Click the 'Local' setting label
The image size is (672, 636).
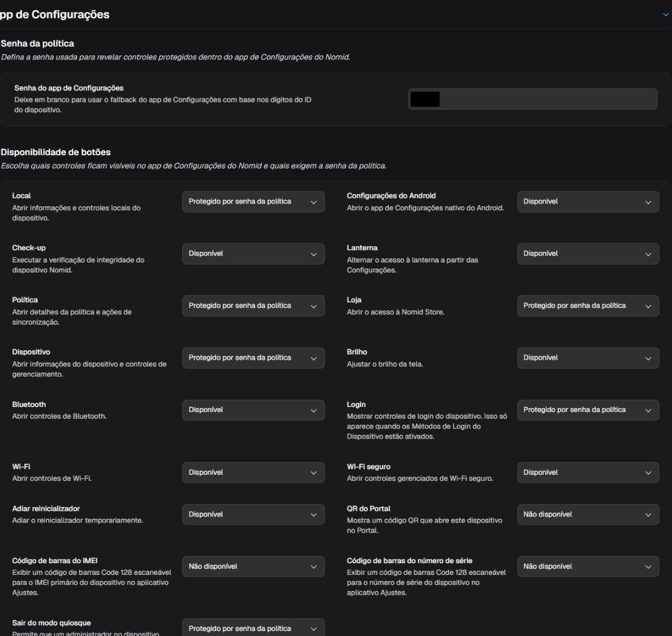[x=21, y=196]
